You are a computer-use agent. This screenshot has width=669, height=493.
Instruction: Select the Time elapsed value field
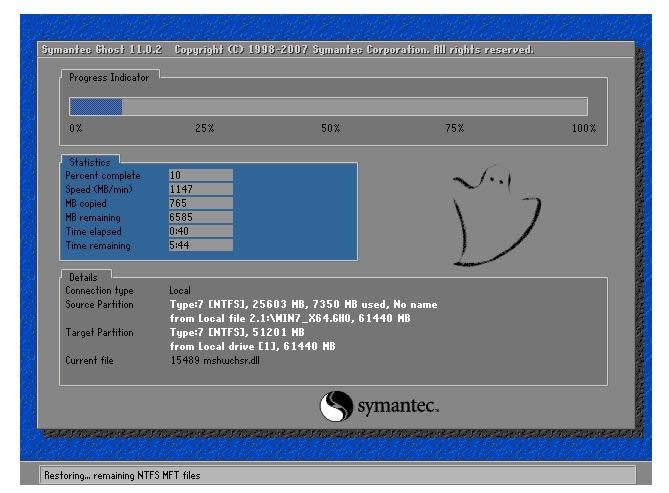[x=200, y=231]
